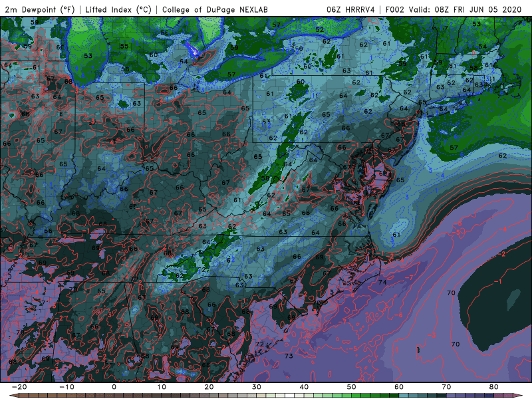Click the "College of DuPage NEXLAB" label
This screenshot has width=532, height=399.
pyautogui.click(x=215, y=9)
